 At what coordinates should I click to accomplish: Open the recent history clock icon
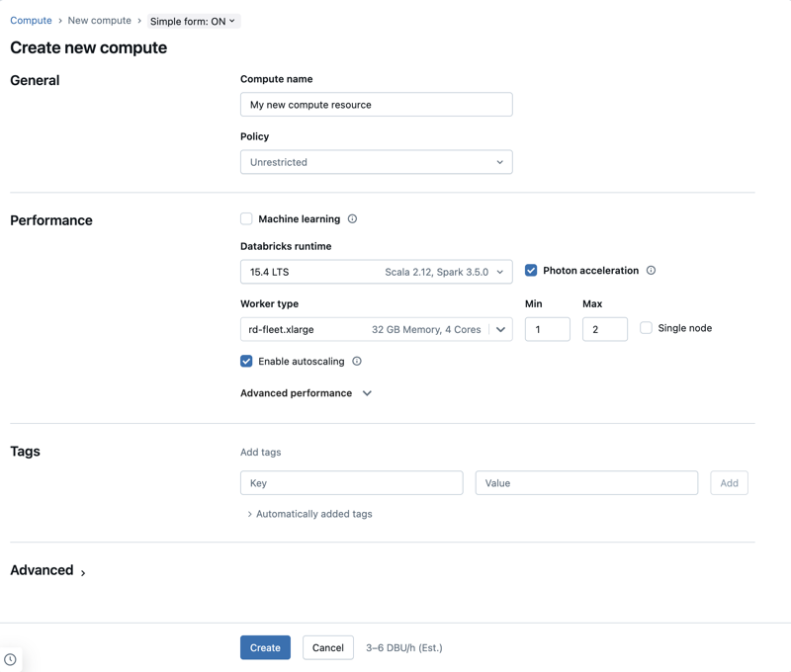pos(10,659)
